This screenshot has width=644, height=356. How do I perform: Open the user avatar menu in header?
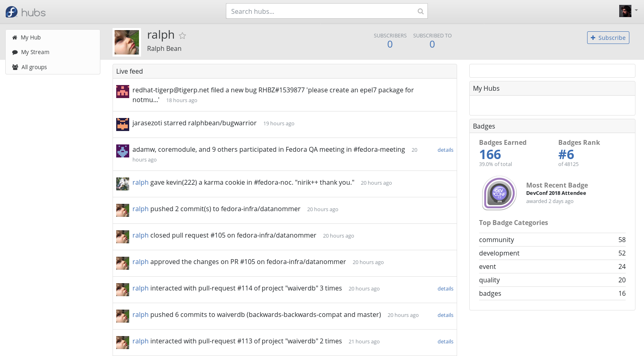pyautogui.click(x=628, y=11)
